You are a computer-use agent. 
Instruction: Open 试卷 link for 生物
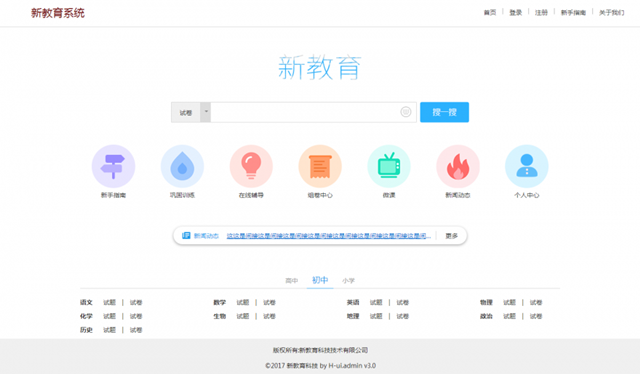click(x=269, y=316)
